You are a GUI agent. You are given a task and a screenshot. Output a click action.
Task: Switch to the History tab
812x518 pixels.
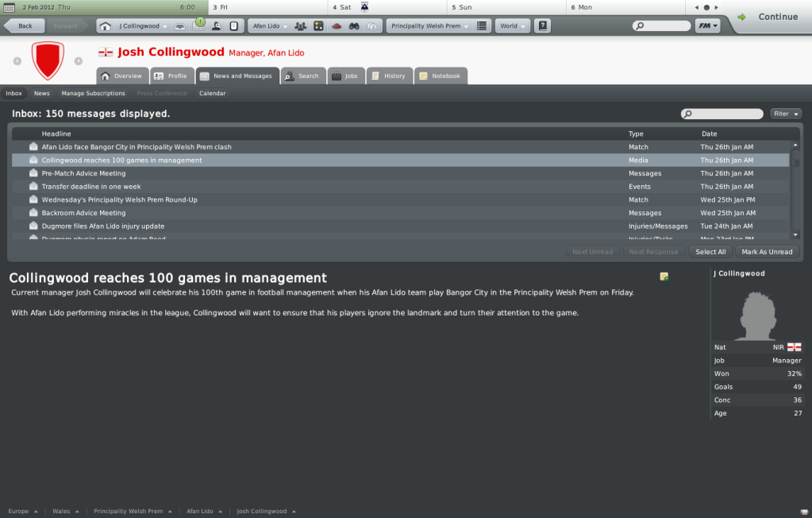coord(390,75)
